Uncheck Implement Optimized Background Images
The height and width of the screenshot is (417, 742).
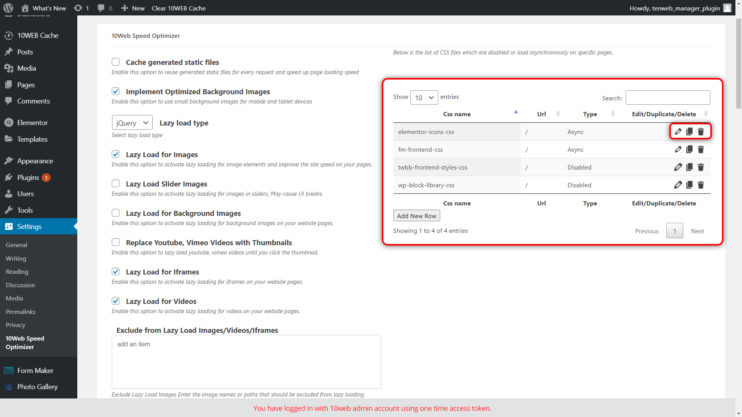click(115, 91)
